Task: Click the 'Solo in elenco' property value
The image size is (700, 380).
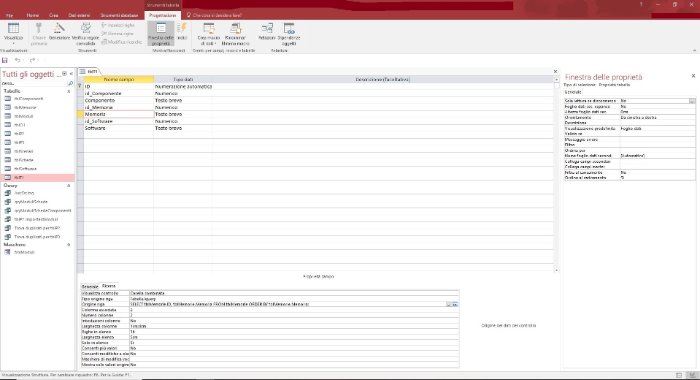Action: (x=294, y=342)
